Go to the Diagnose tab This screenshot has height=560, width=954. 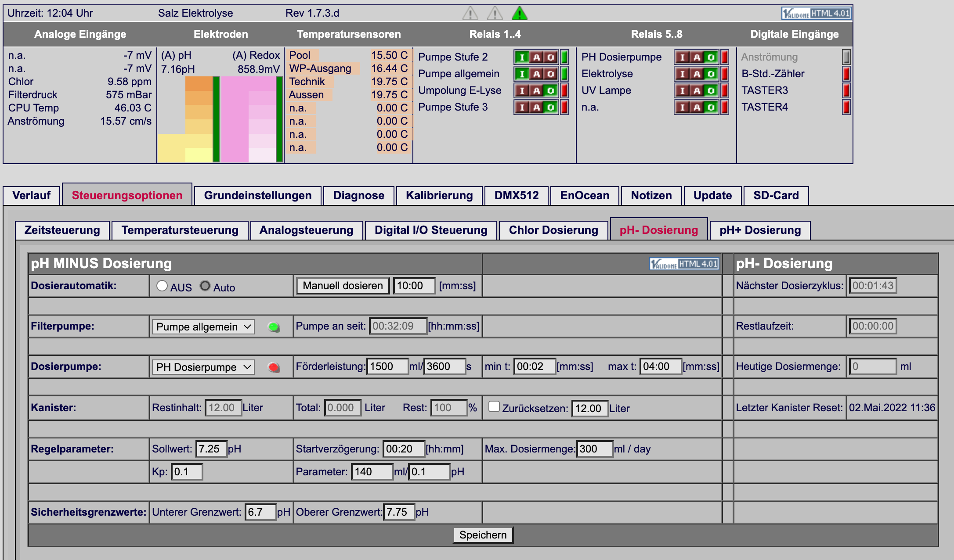pos(359,196)
